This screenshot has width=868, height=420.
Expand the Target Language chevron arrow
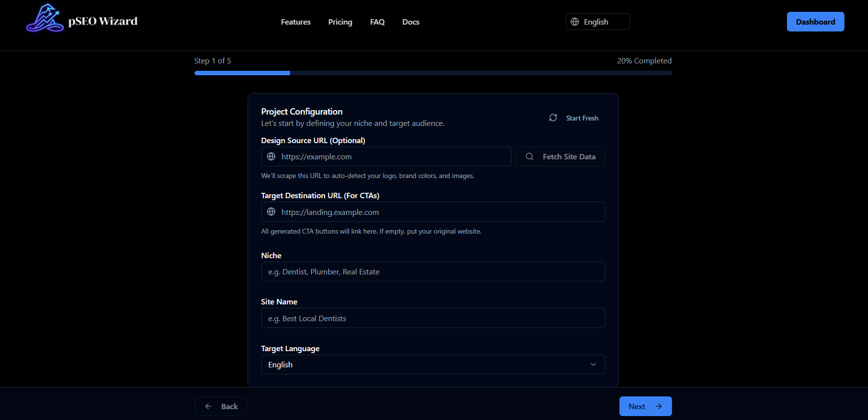point(593,364)
